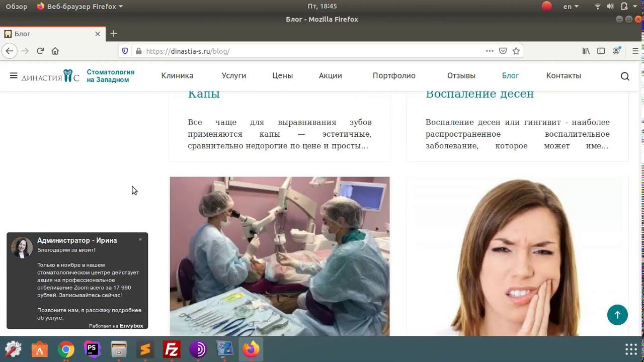The image size is (644, 362).
Task: Open PhpStorm from the dock
Action: tap(93, 349)
